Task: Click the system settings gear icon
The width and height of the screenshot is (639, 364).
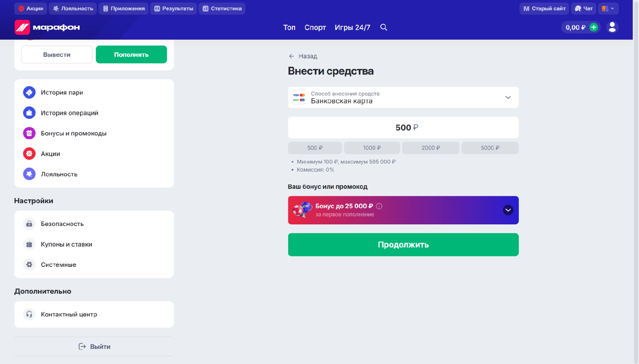Action: [29, 265]
